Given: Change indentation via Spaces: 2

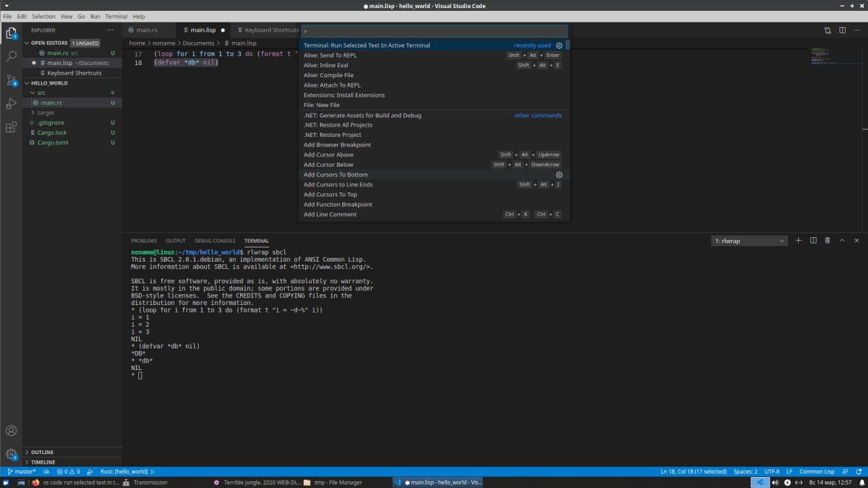Looking at the screenshot, I should click(745, 472).
